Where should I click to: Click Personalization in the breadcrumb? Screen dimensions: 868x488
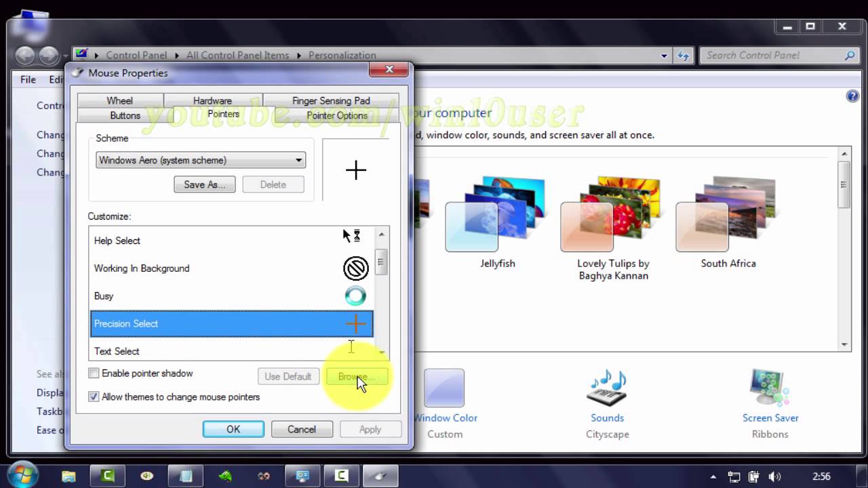click(x=342, y=56)
